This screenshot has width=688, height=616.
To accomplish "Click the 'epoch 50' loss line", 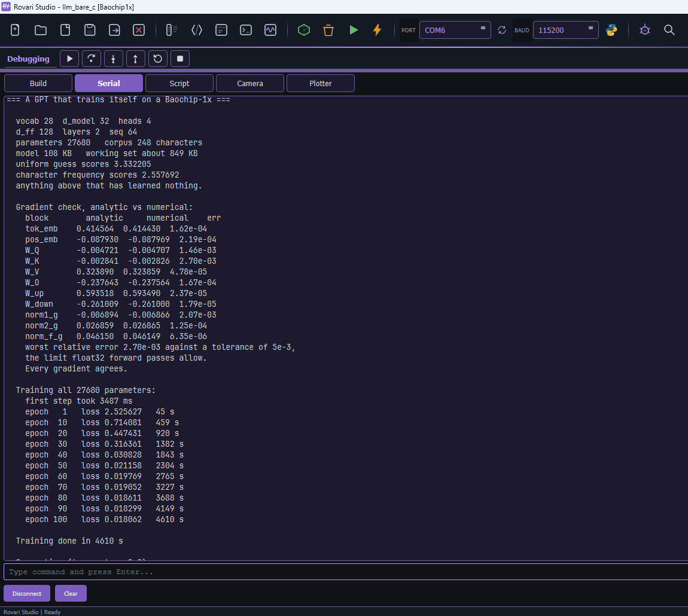I will click(105, 465).
